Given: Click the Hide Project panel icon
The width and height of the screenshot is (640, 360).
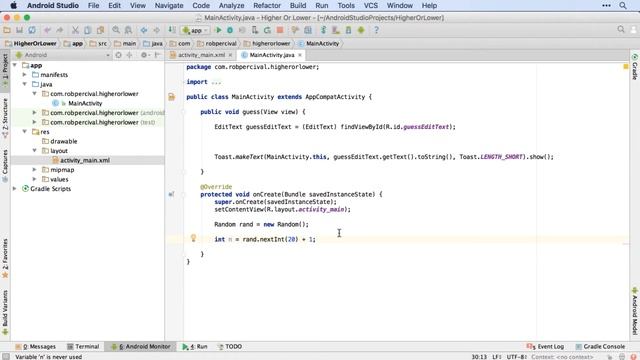Looking at the screenshot, I should point(158,55).
